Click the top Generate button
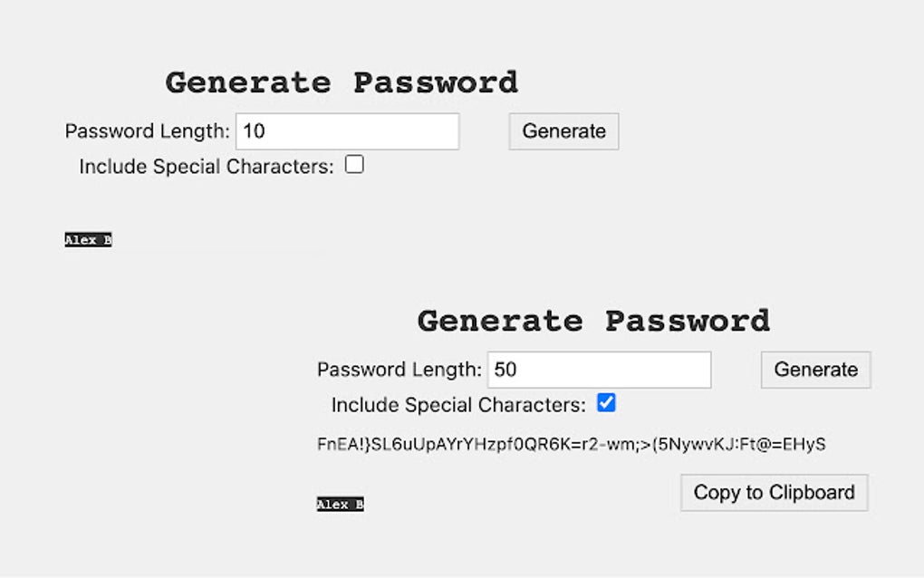 click(563, 131)
